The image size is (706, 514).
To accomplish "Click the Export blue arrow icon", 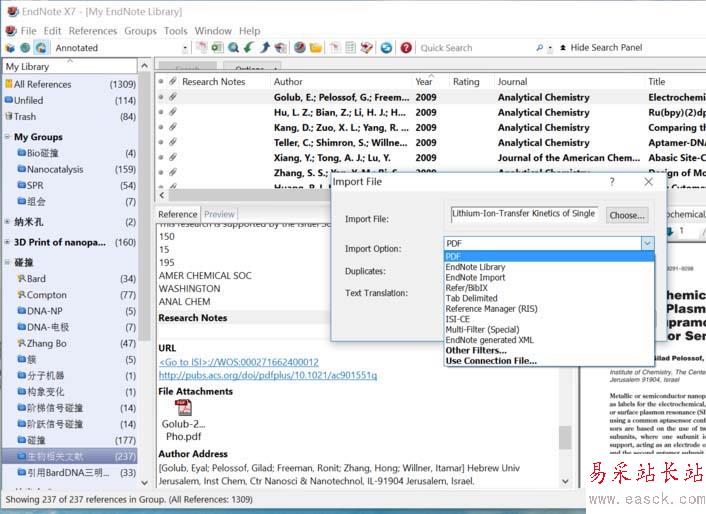I will pos(265,47).
